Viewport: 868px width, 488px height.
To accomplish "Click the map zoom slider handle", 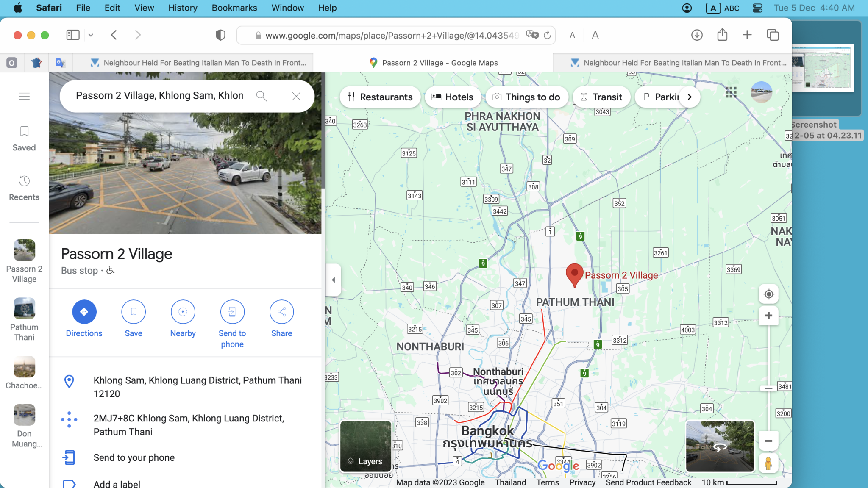I will coord(768,388).
